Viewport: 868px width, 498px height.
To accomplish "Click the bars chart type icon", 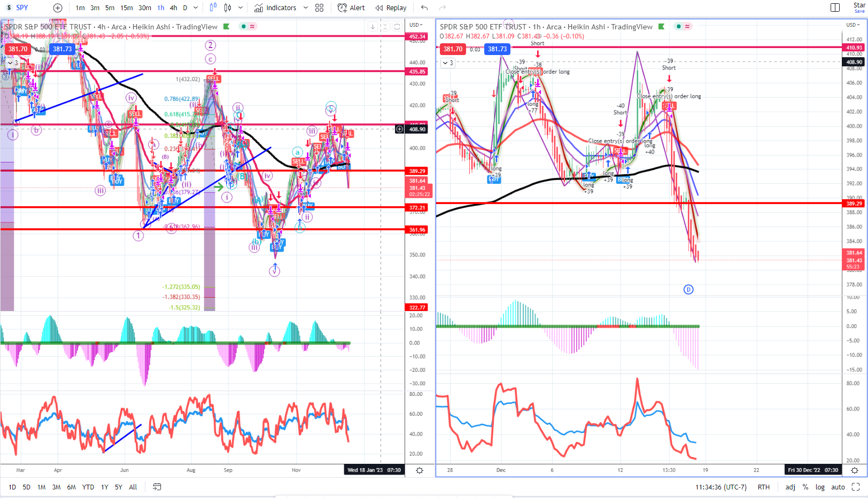I will click(x=228, y=7).
